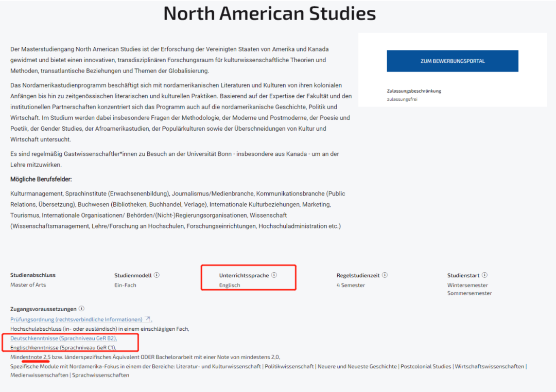
Task: Click the zulassungsfrei admission status text
Action: 402,99
